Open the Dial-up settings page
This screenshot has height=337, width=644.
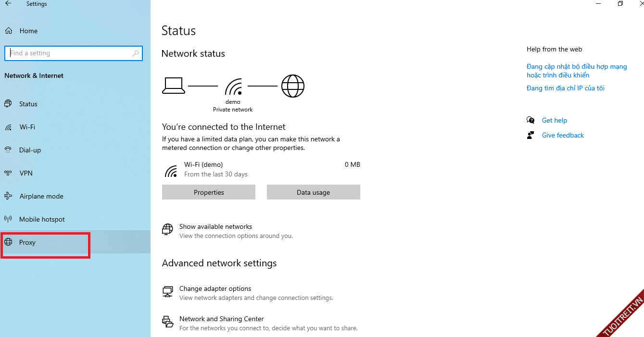coord(30,150)
